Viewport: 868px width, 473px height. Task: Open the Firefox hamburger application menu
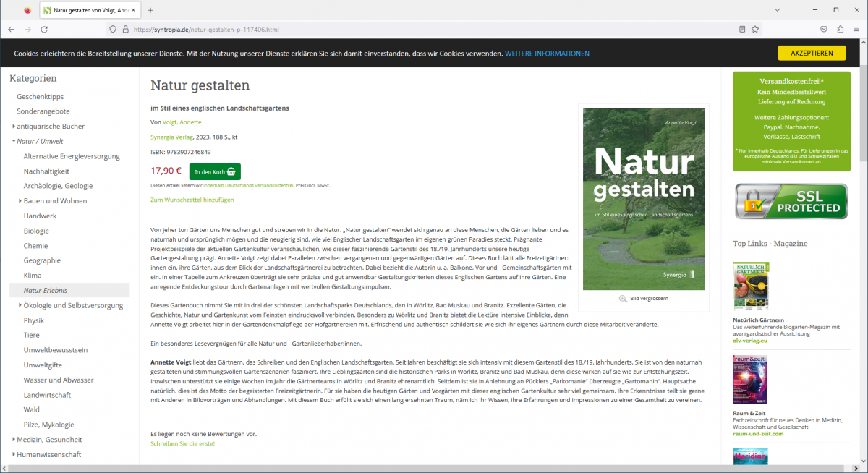[856, 30]
